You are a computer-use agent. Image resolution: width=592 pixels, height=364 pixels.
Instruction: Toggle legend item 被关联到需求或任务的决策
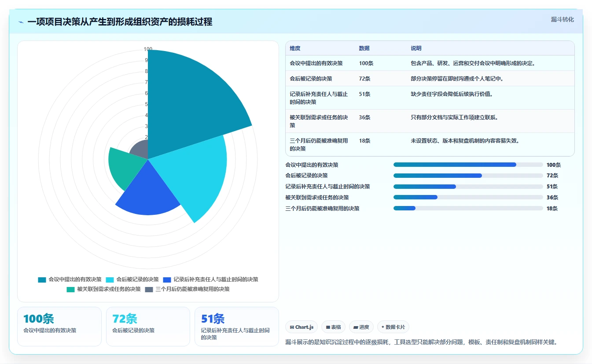pyautogui.click(x=104, y=289)
